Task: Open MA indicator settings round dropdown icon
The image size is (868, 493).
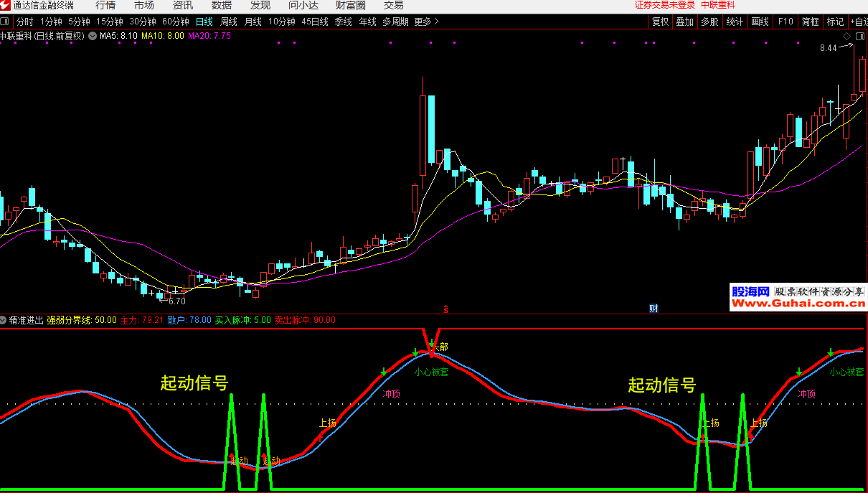Action: (x=93, y=35)
